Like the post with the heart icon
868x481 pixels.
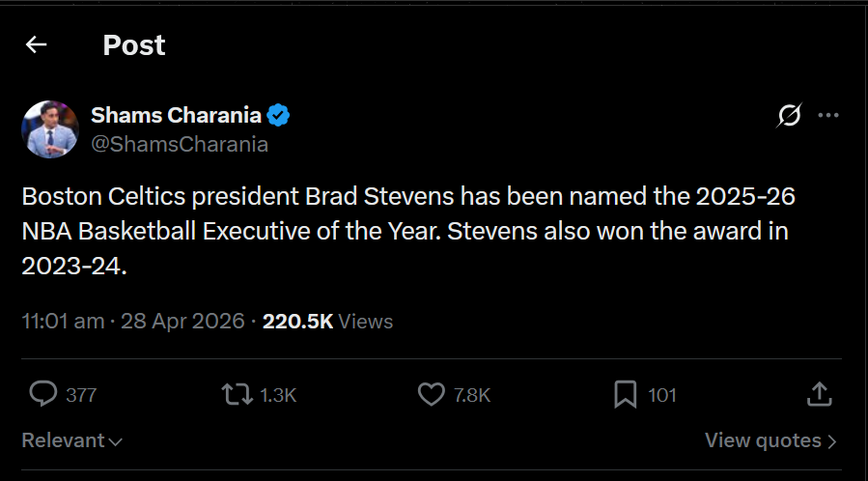[431, 394]
